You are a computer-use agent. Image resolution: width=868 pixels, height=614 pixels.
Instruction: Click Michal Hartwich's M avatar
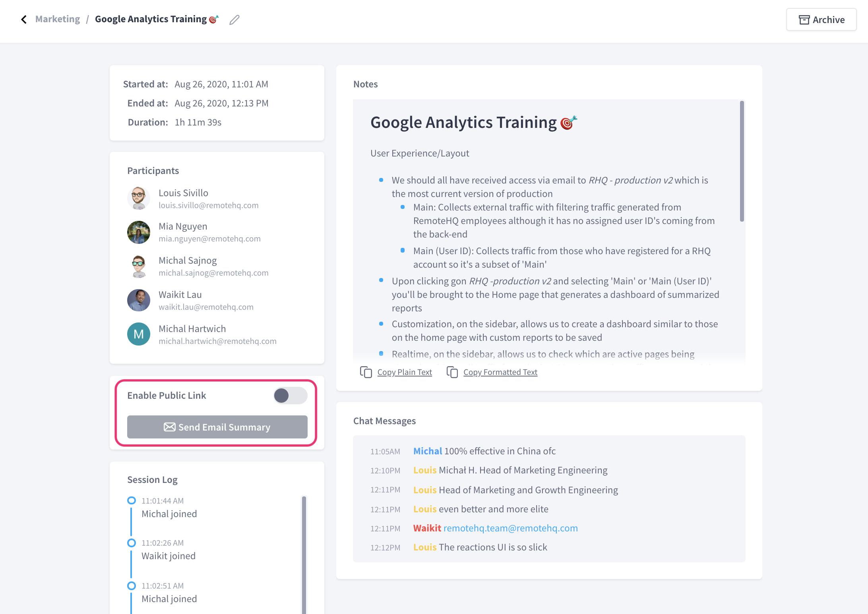[139, 334]
